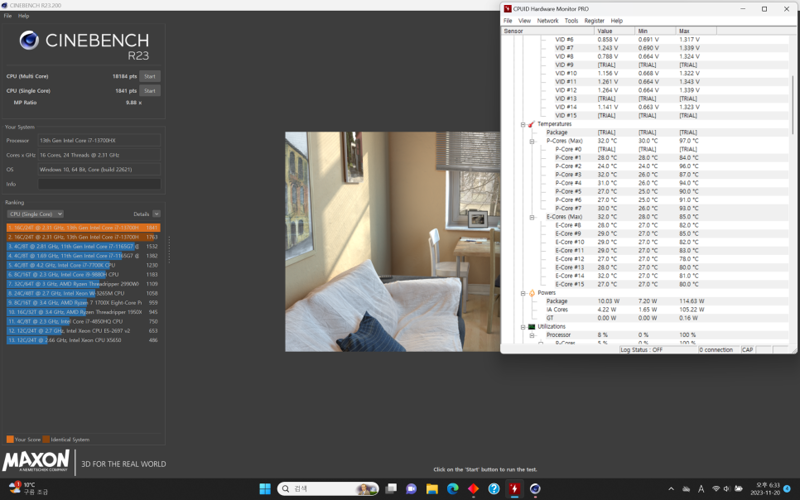The height and width of the screenshot is (500, 800).
Task: Collapse the Temperatures tree node
Action: point(523,124)
